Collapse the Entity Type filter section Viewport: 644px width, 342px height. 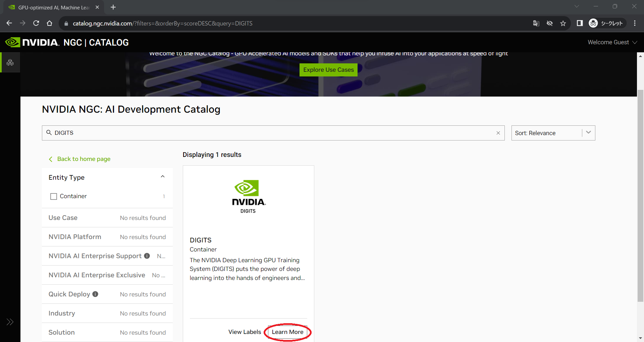163,177
